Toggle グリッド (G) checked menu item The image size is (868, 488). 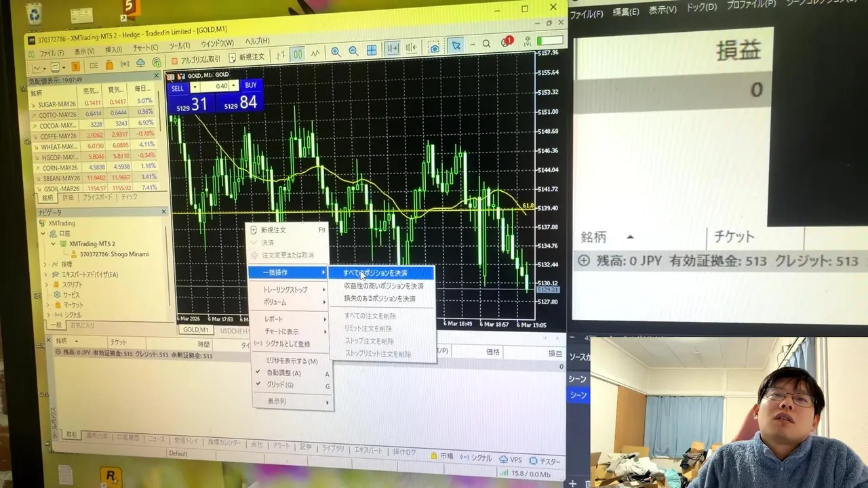pyautogui.click(x=292, y=385)
